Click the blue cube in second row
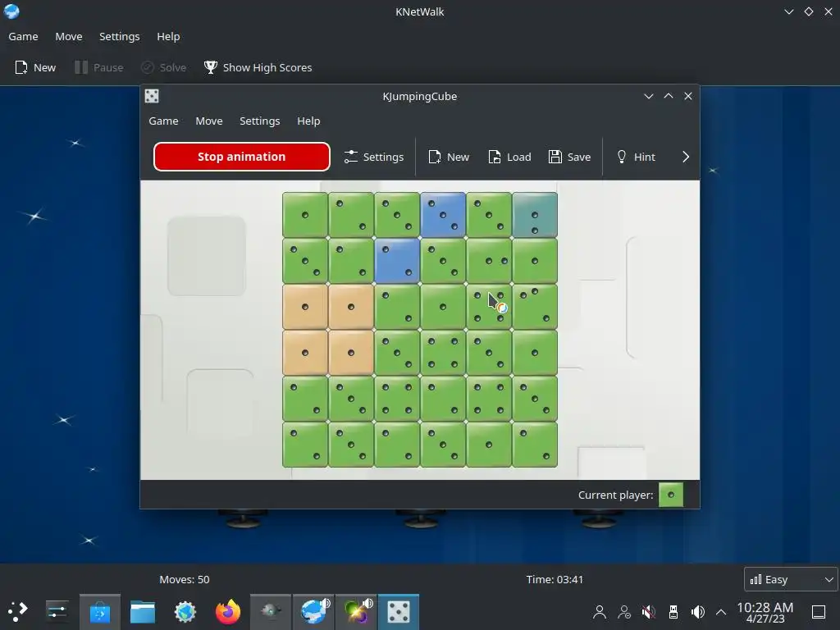The image size is (840, 630). [x=397, y=261]
